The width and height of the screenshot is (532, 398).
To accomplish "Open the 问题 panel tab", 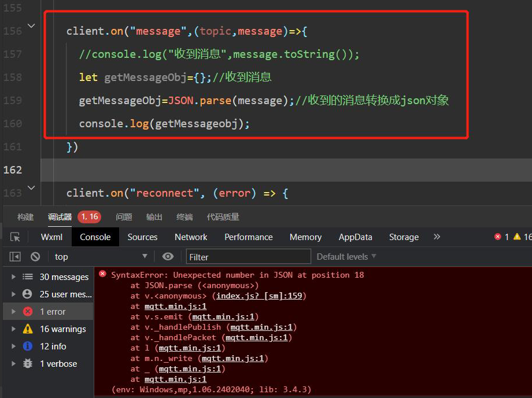I will coord(124,217).
